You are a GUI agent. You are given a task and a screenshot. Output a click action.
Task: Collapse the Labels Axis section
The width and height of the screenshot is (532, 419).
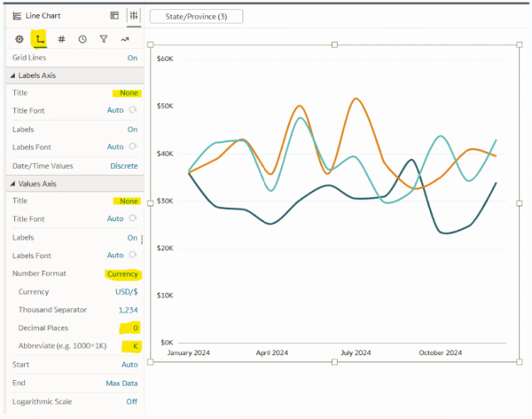(12, 75)
